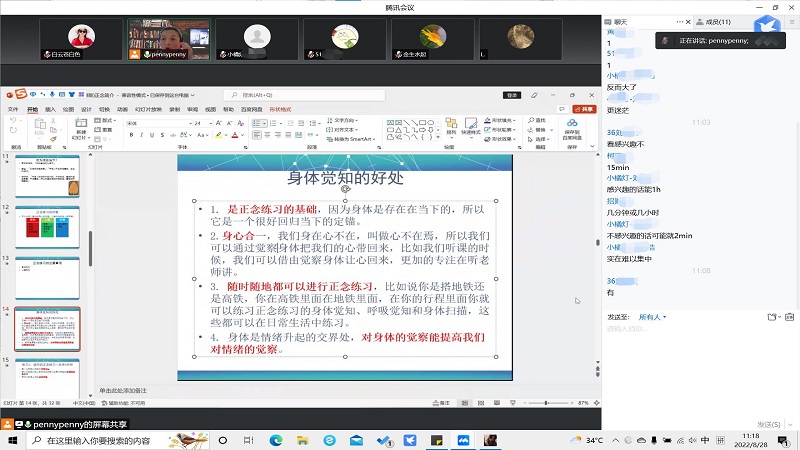Center align text in paragraph group

point(267,135)
